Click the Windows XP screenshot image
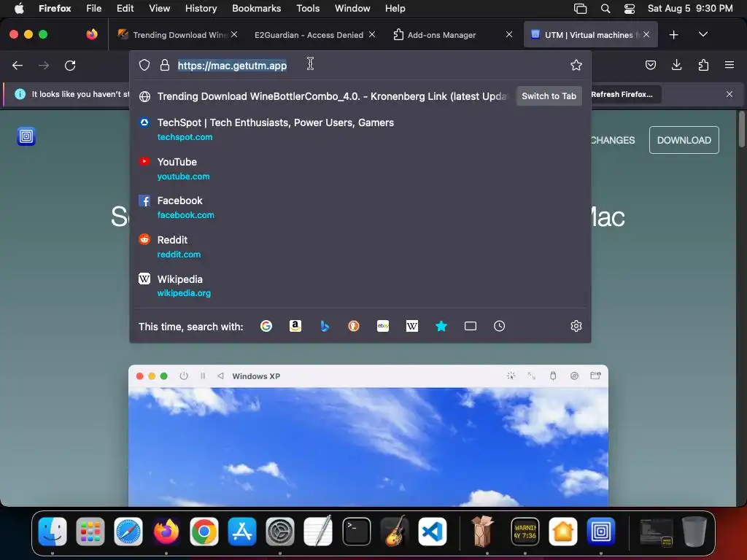The image size is (747, 560). point(368,446)
